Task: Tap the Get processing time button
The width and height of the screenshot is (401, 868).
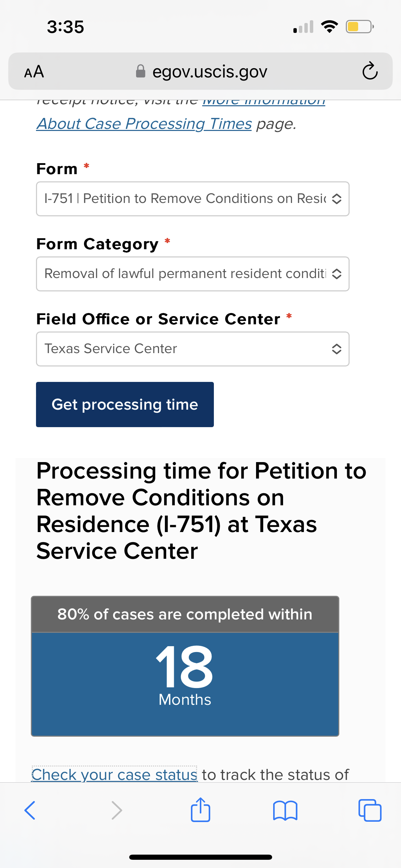Action: [125, 405]
